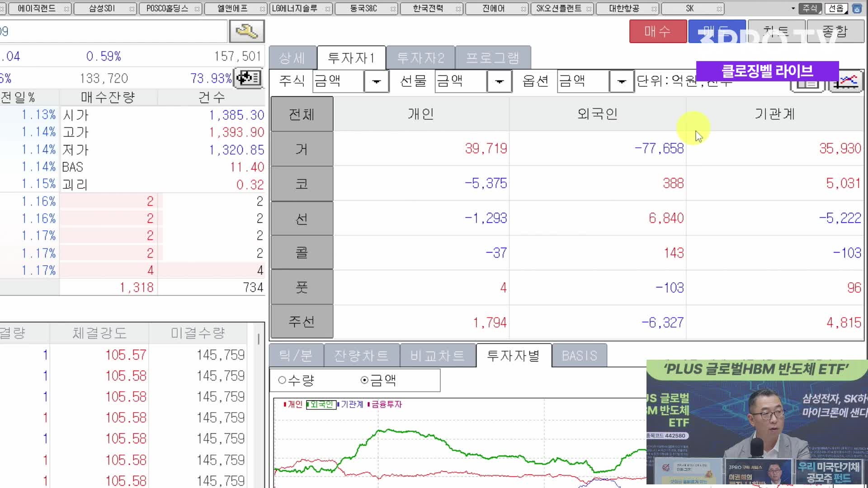Click the red 매수 buy button
Screen dimensions: 868x488
658,31
